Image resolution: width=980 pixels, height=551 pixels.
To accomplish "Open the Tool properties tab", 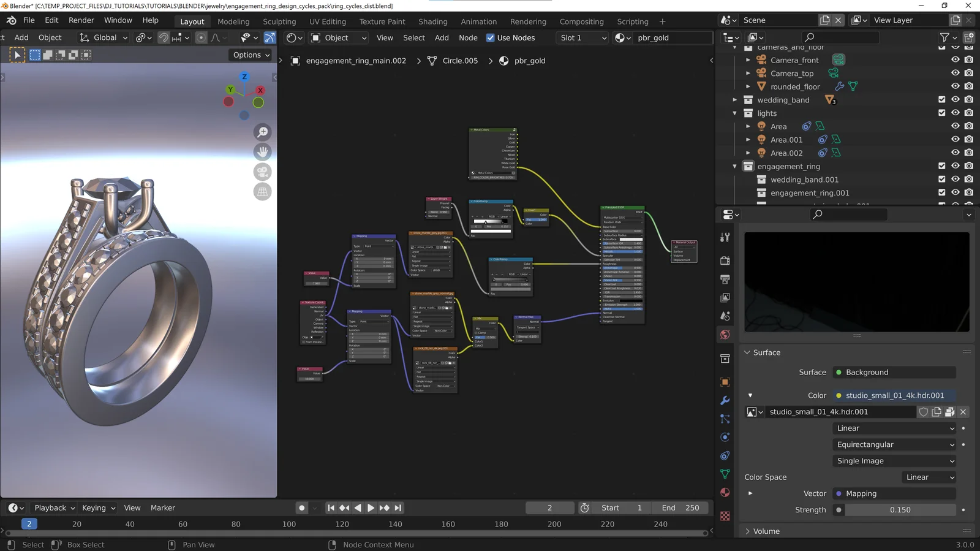I will click(725, 237).
